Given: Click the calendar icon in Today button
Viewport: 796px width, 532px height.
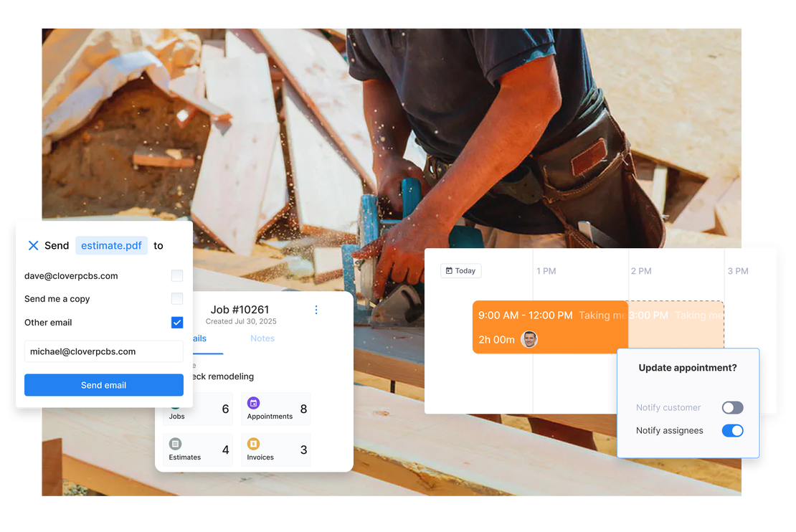Looking at the screenshot, I should tap(449, 271).
